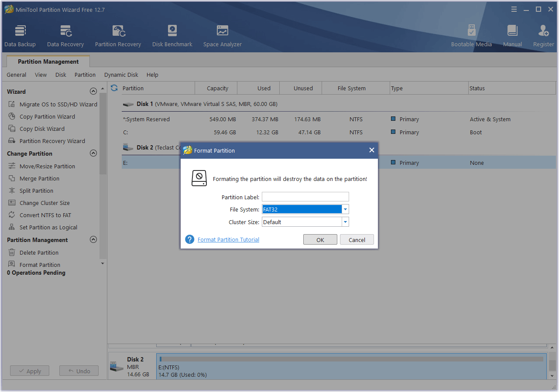
Task: Click the help question-mark icon in the dialog
Action: click(189, 239)
